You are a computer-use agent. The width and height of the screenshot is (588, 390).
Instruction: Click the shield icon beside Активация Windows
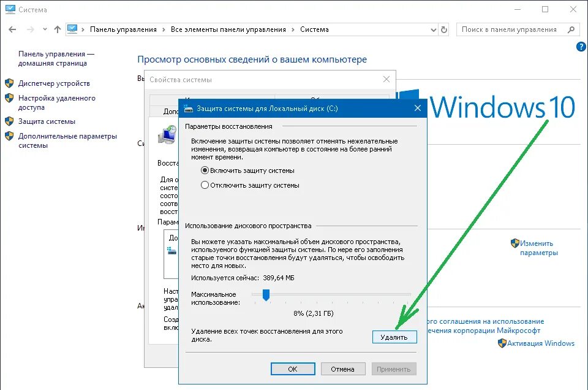coord(502,343)
